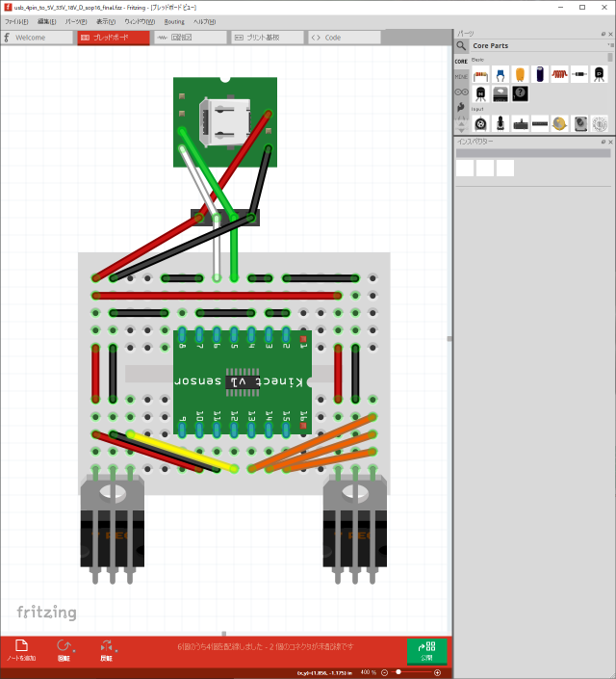Select the NPN transistor part
The height and width of the screenshot is (679, 616).
480,94
